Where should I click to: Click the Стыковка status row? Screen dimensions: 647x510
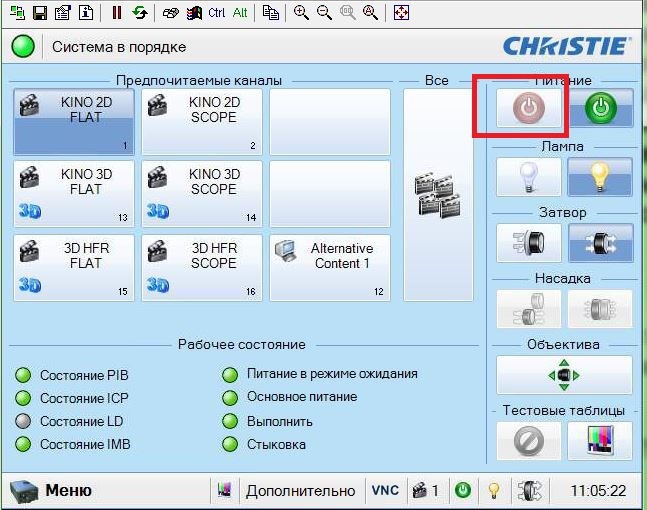click(264, 444)
